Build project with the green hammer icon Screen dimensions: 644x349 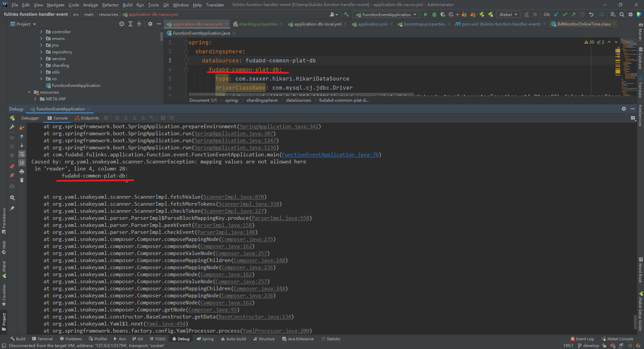pyautogui.click(x=346, y=14)
